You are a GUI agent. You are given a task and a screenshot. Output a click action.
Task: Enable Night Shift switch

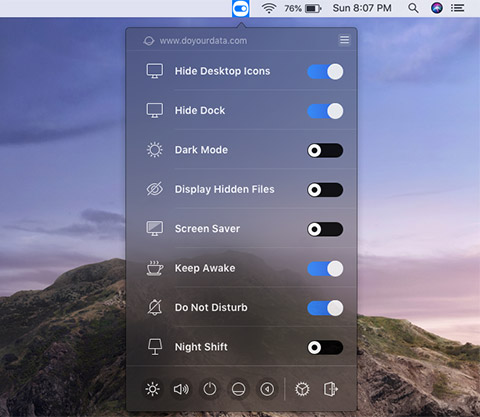[325, 347]
